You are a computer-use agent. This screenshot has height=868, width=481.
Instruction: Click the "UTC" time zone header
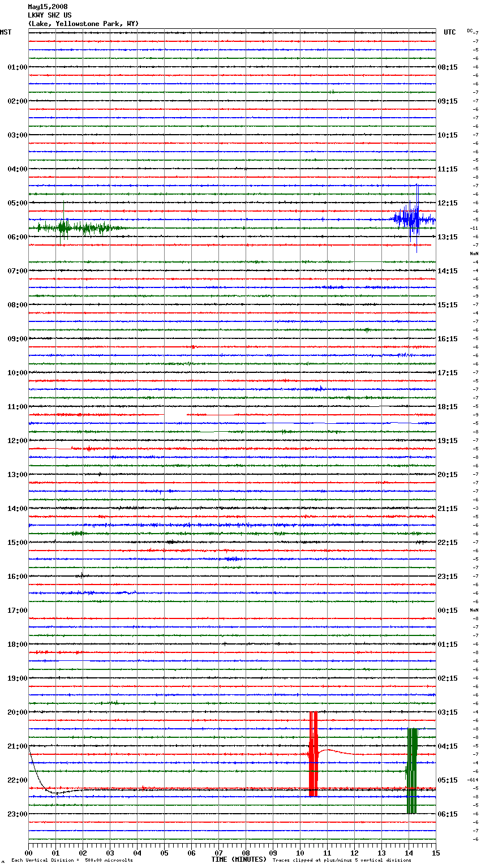(x=449, y=32)
